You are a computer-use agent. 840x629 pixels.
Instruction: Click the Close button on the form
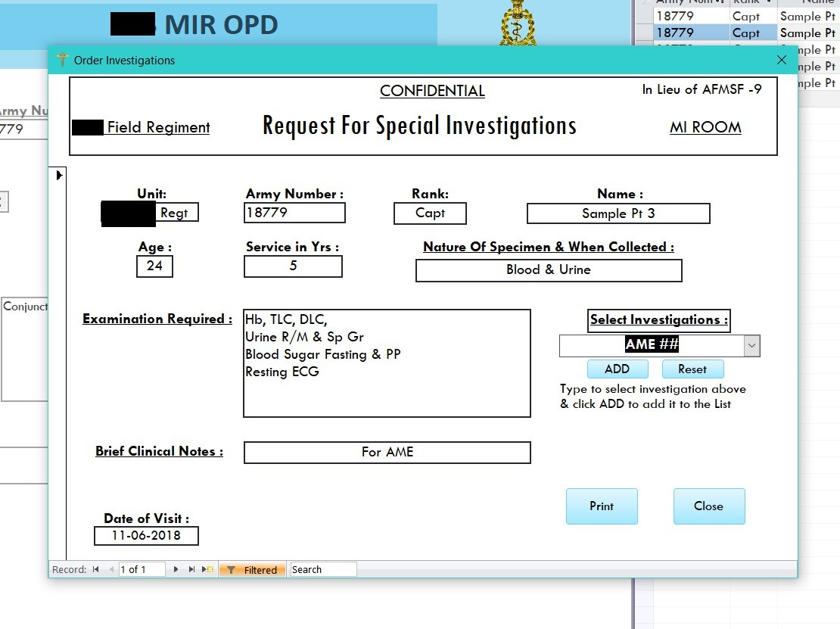coord(708,506)
